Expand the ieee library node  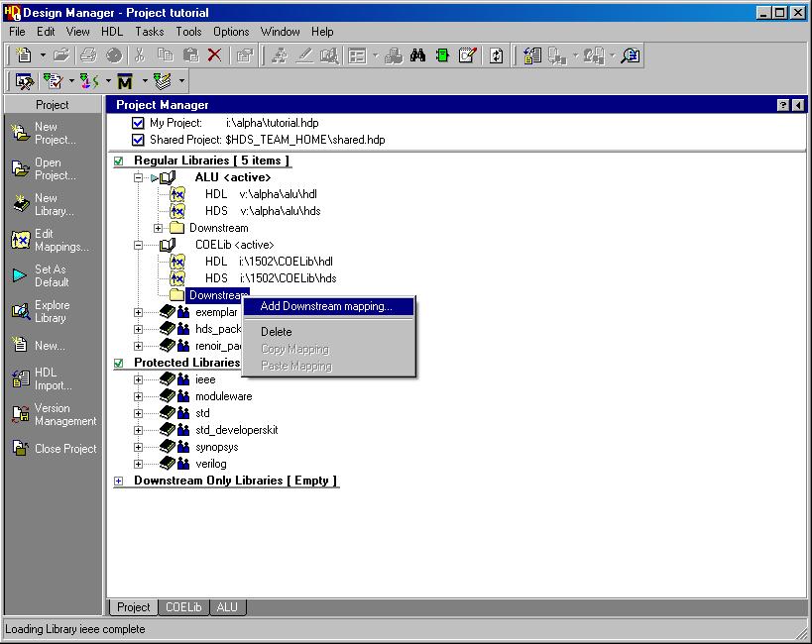138,379
